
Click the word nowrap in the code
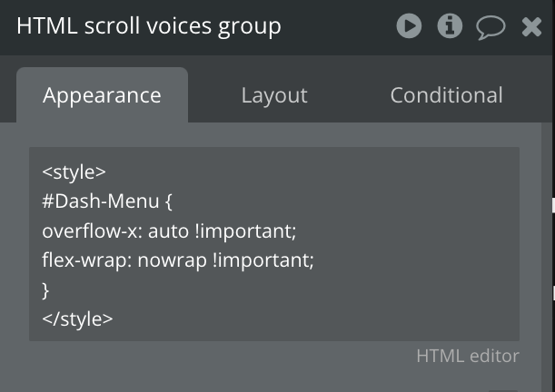172,260
